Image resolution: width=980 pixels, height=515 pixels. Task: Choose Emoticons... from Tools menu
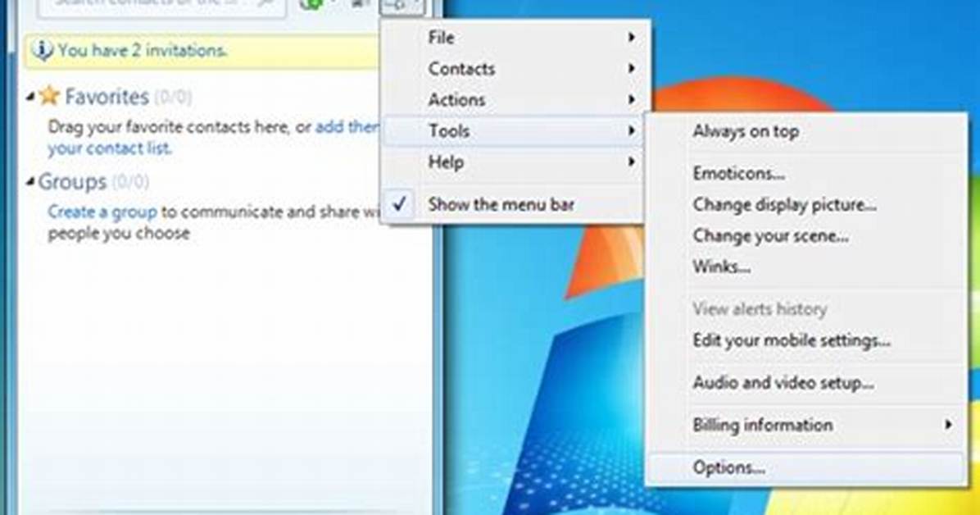click(x=805, y=173)
